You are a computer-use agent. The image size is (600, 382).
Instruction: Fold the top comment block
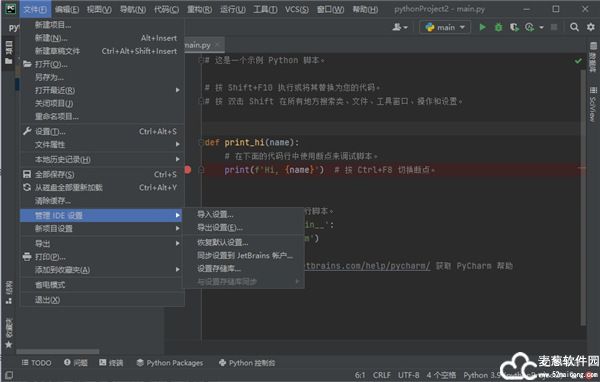coord(201,60)
